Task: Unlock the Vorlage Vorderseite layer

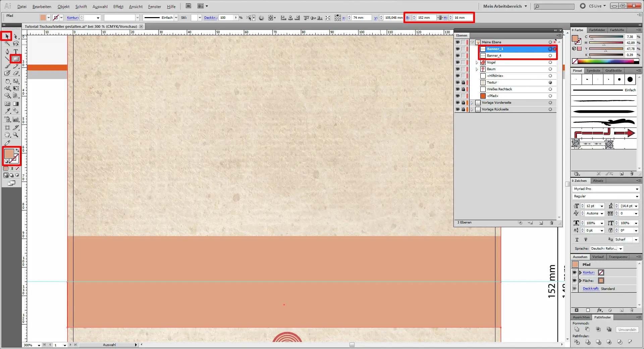Action: 463,103
